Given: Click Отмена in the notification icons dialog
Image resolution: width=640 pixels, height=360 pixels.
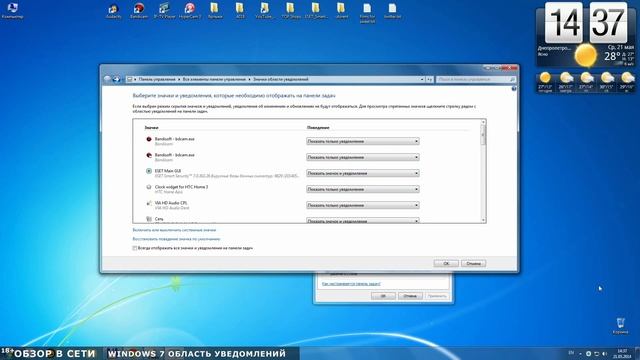Looking at the screenshot, I should pos(473,264).
